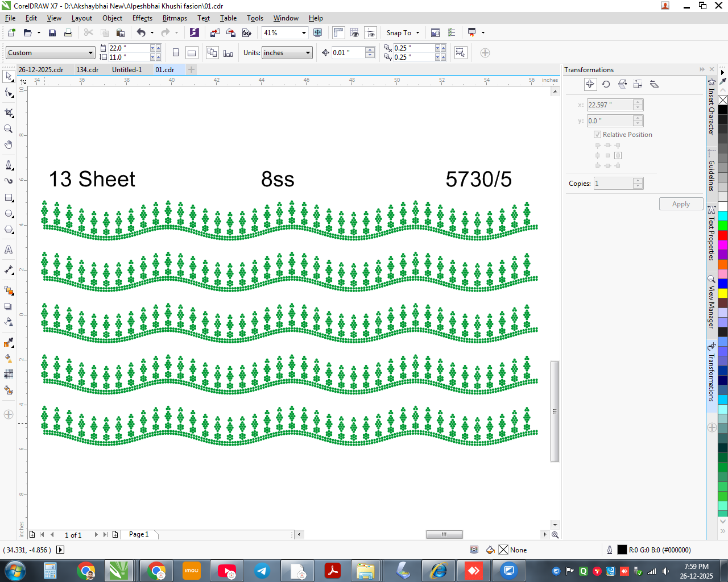Expand color palette flyout at bottom

(723, 531)
